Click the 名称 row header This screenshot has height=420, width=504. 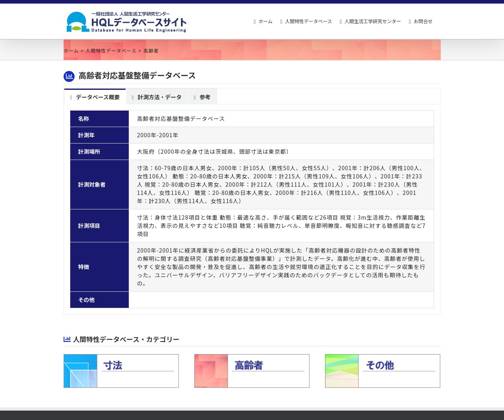pos(100,119)
